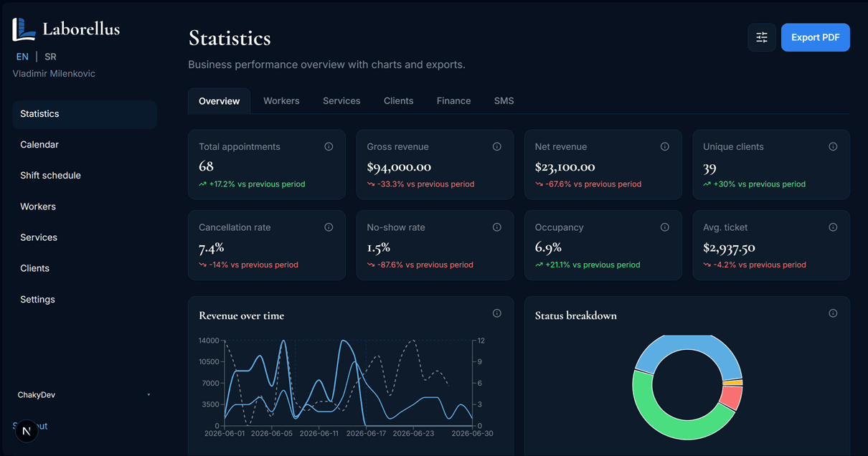Switch language to EN
This screenshot has height=456, width=868.
(x=22, y=57)
